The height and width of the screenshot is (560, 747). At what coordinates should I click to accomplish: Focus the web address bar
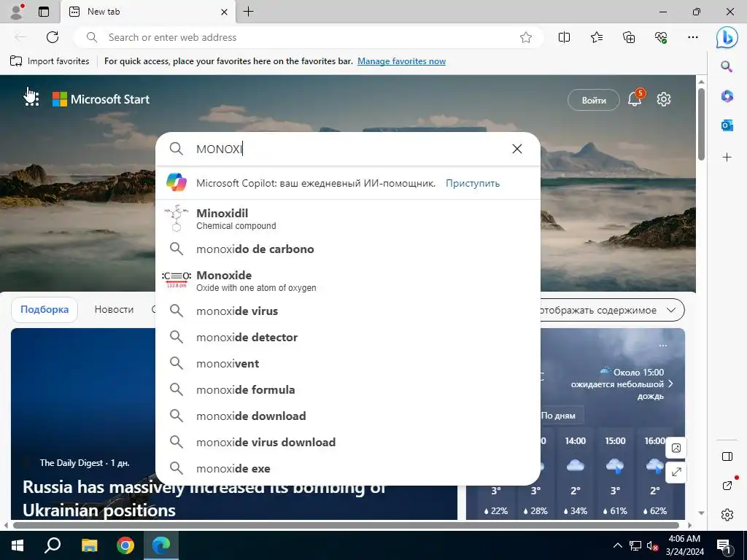coord(309,37)
